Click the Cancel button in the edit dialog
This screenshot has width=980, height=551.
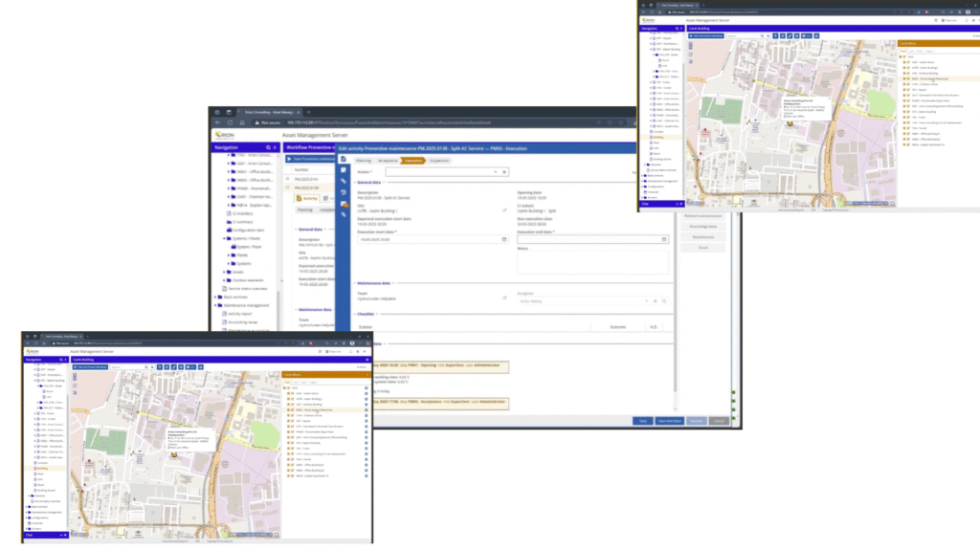[x=719, y=420]
